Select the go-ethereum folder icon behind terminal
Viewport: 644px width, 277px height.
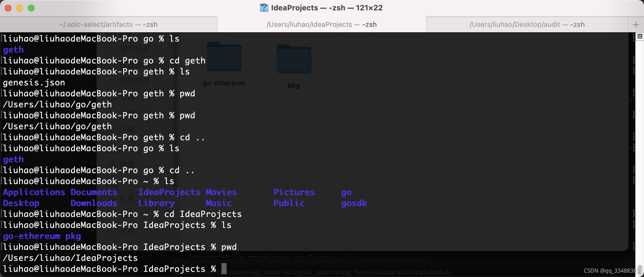224,57
